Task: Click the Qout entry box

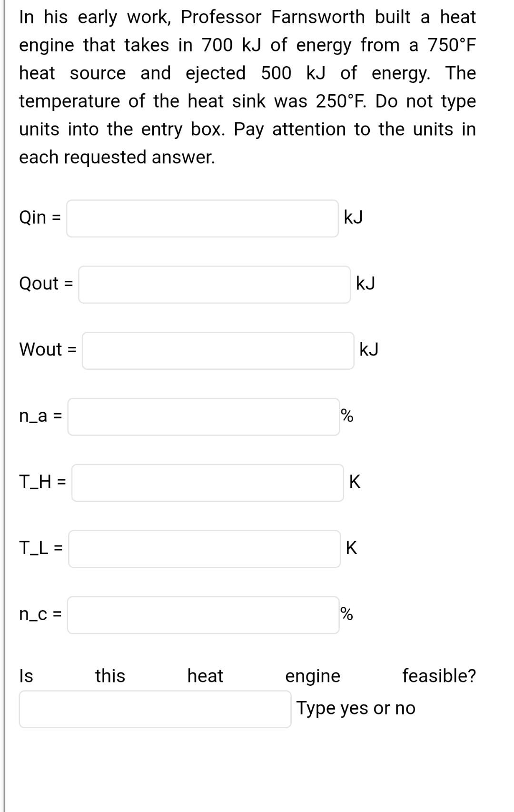Action: 214,284
